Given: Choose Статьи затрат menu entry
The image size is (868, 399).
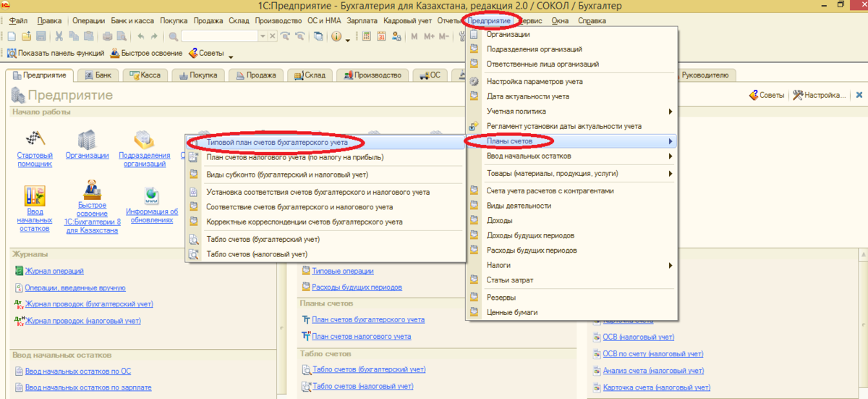Looking at the screenshot, I should (572, 280).
